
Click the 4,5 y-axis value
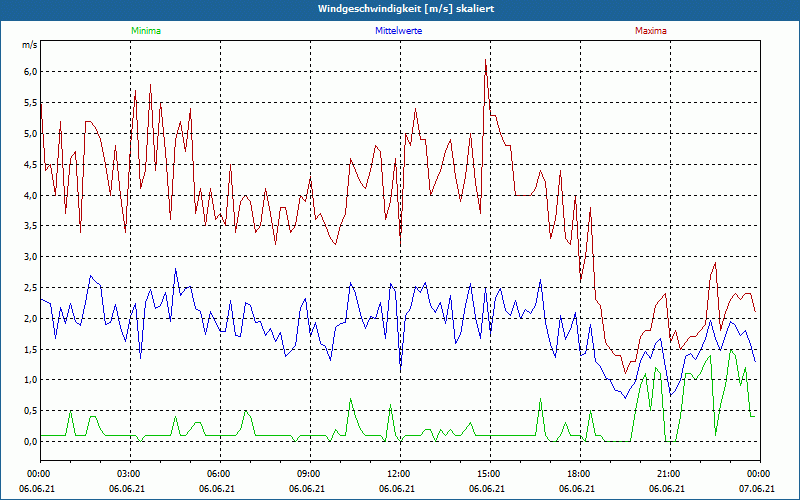pos(31,164)
